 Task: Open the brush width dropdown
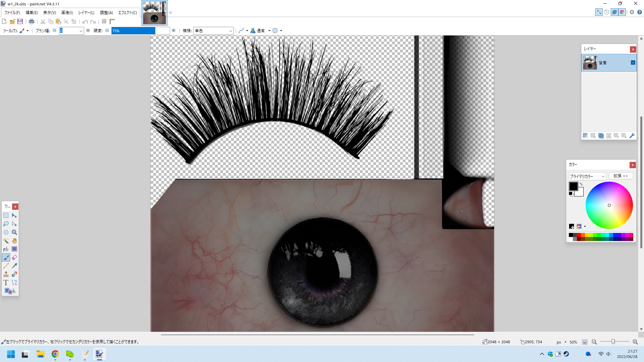(x=81, y=31)
